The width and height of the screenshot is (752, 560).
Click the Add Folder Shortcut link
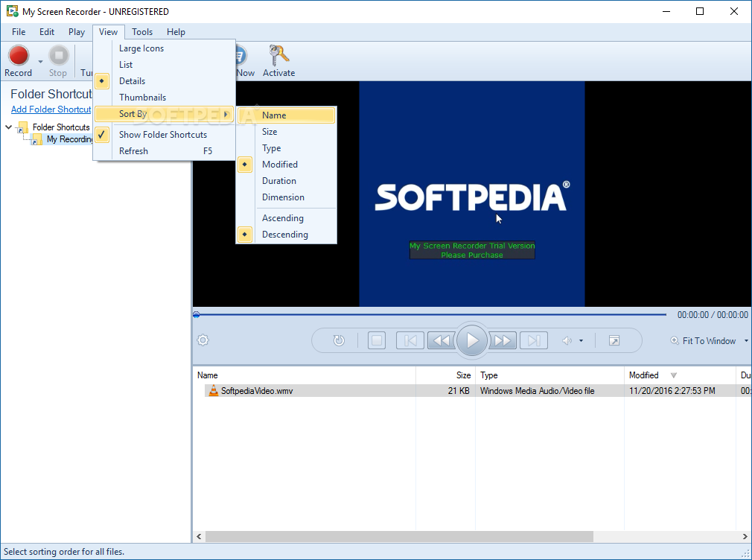click(51, 109)
